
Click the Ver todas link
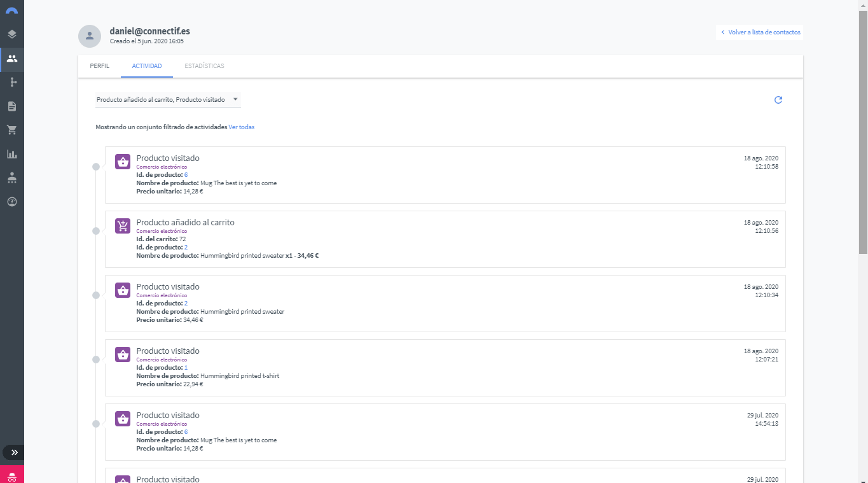(x=242, y=127)
